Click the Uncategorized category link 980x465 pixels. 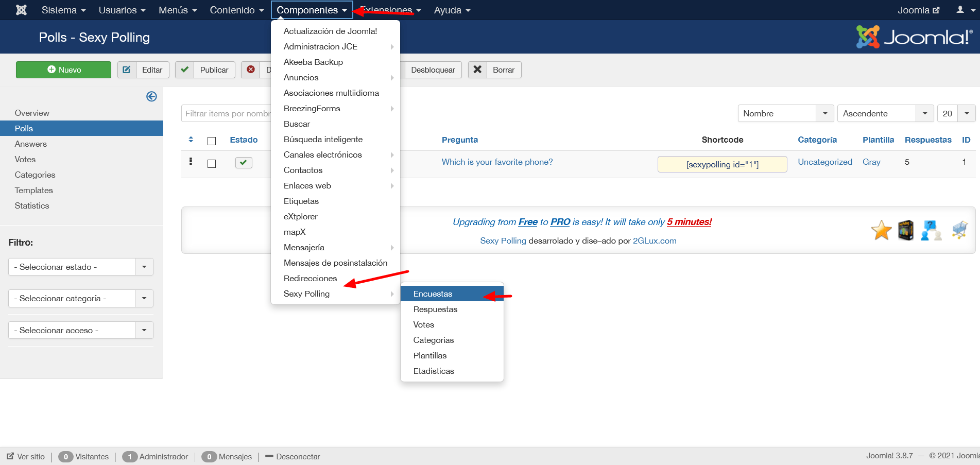[x=825, y=162]
